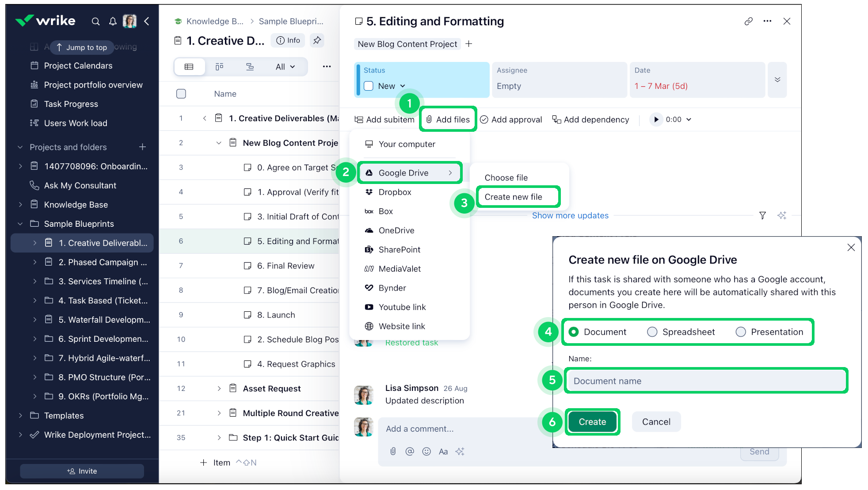
Task: Choose Create new file in submenu
Action: click(513, 197)
